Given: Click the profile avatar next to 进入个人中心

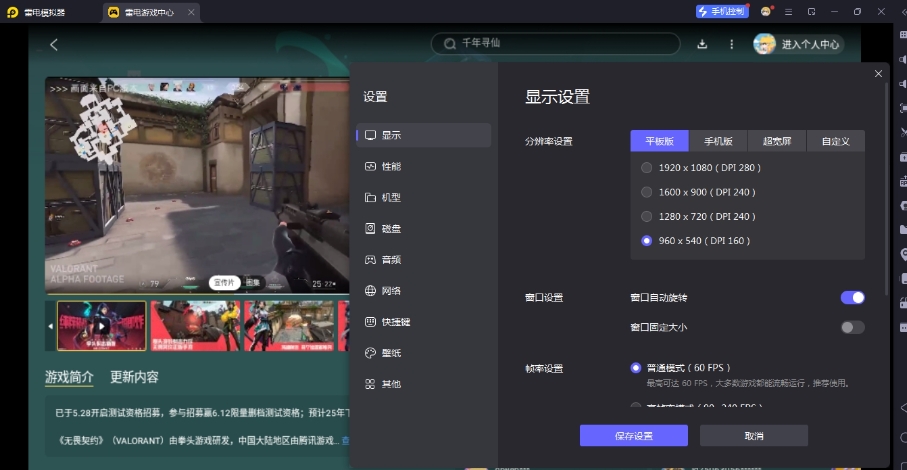Looking at the screenshot, I should 764,44.
